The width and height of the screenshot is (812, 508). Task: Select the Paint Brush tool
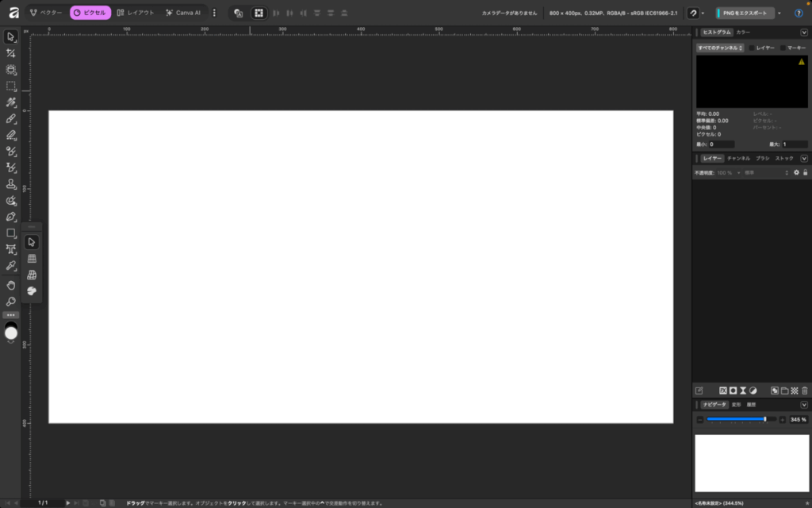tap(11, 119)
